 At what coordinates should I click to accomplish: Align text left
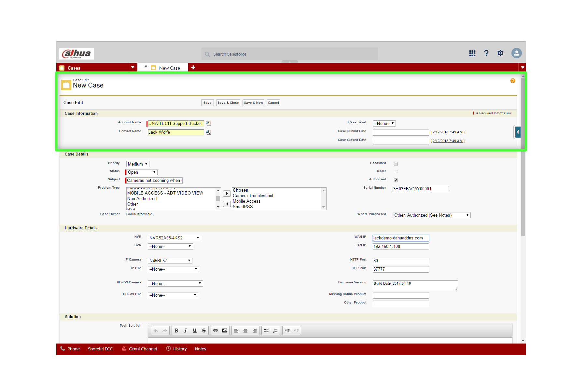click(236, 331)
